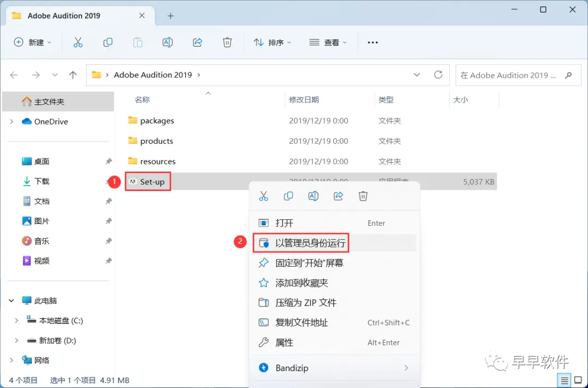Viewport: 588px width, 388px height.
Task: Unpin 文档 using its pin icon
Action: click(108, 201)
